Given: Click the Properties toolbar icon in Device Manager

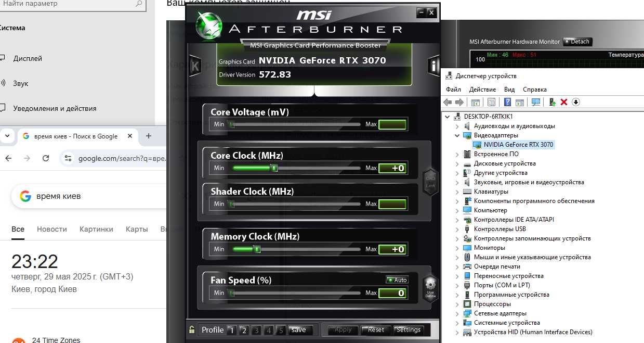Looking at the screenshot, I should pos(491,102).
